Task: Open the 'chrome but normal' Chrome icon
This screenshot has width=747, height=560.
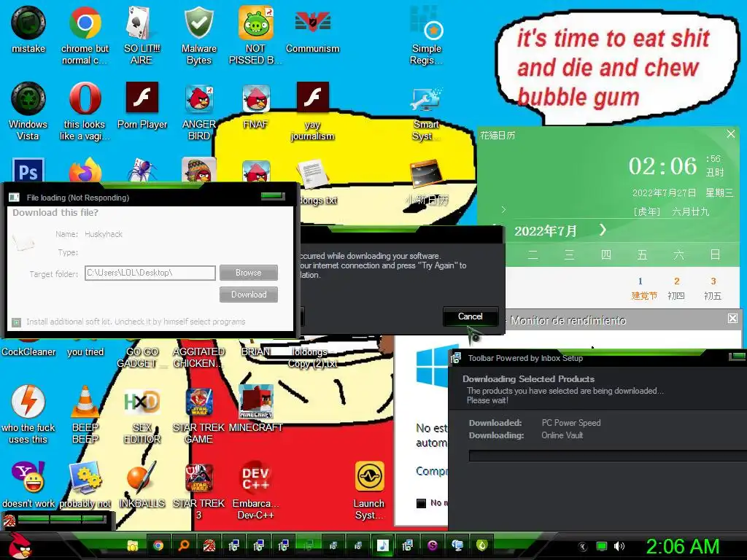Action: point(85,34)
